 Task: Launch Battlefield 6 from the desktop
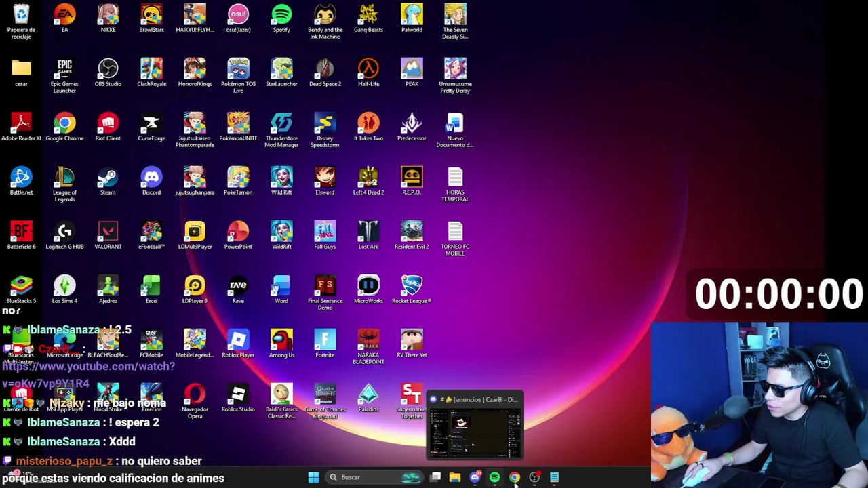21,235
